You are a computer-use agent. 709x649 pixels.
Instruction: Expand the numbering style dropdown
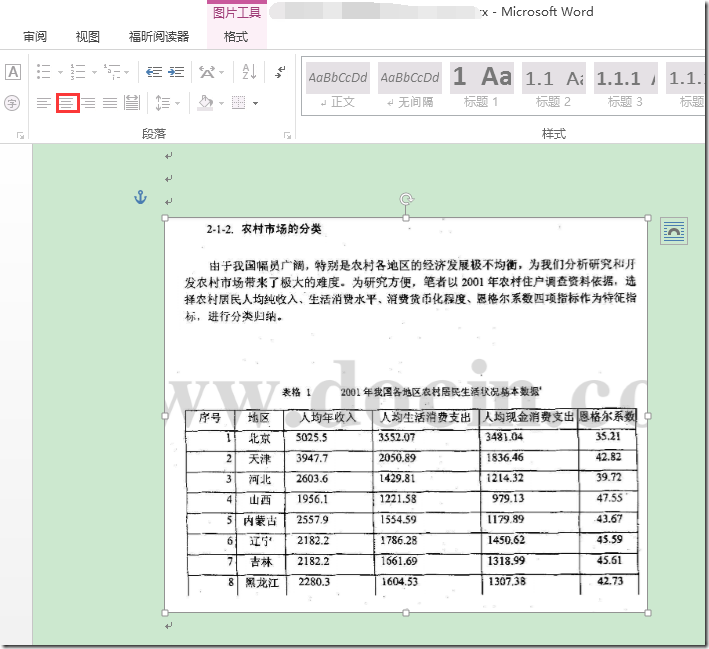pyautogui.click(x=94, y=72)
